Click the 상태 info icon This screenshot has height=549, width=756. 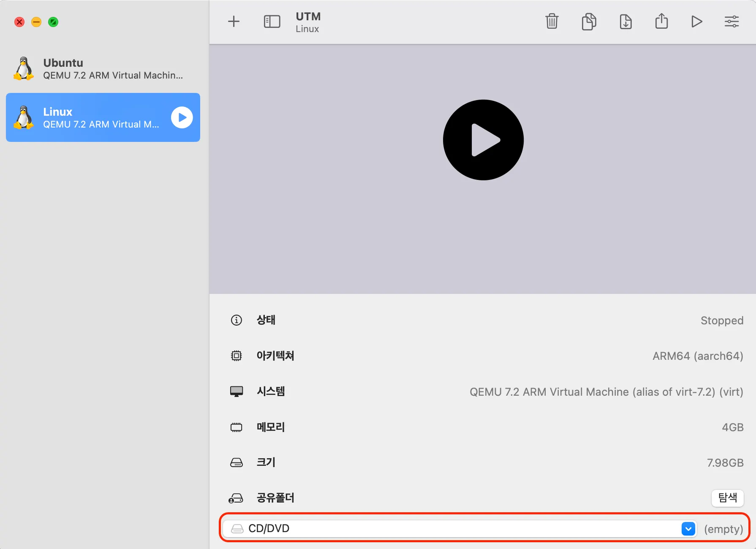pyautogui.click(x=237, y=320)
